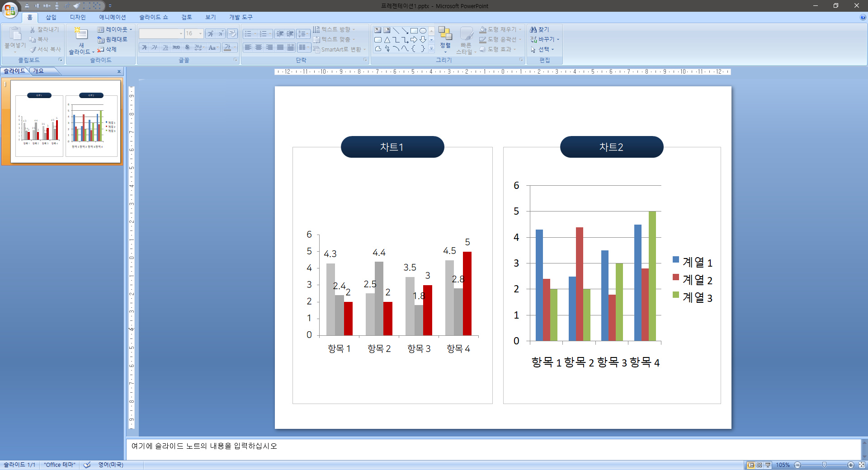
Task: Select the rounded rectangle shape
Action: [378, 40]
